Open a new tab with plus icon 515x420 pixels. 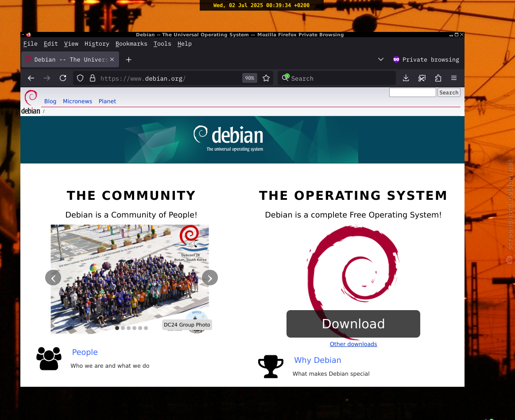coord(129,59)
